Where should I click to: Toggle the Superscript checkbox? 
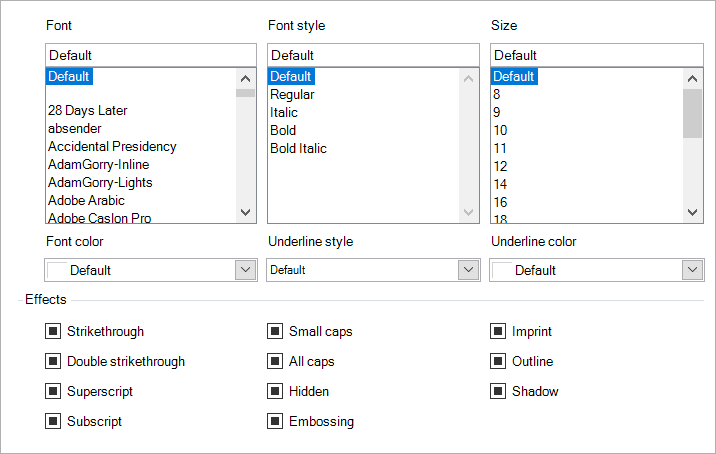(x=53, y=391)
